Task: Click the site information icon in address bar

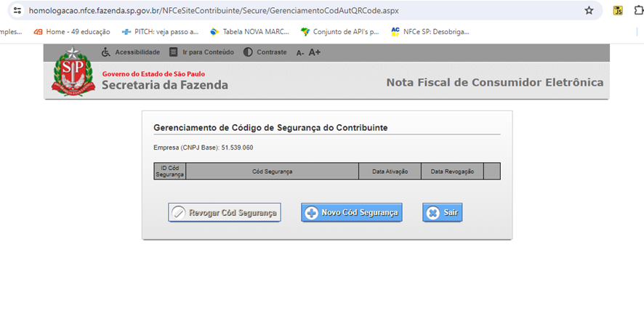Action: 17,10
